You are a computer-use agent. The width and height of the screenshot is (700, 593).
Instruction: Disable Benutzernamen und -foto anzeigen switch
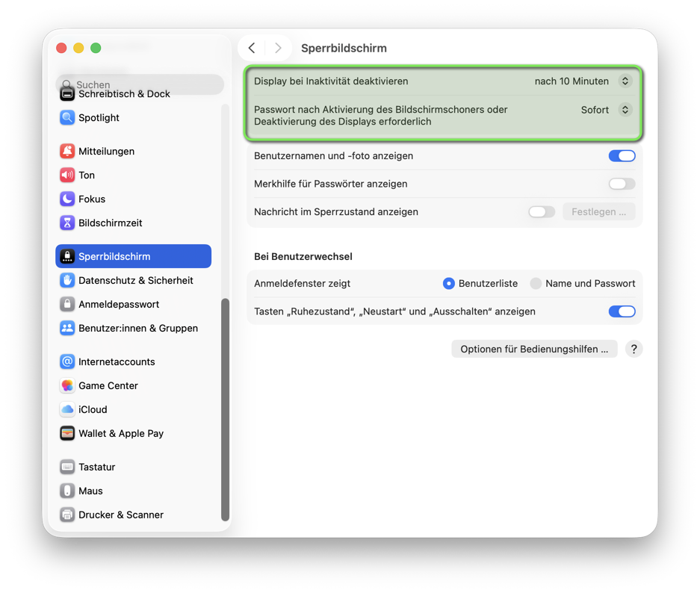622,156
